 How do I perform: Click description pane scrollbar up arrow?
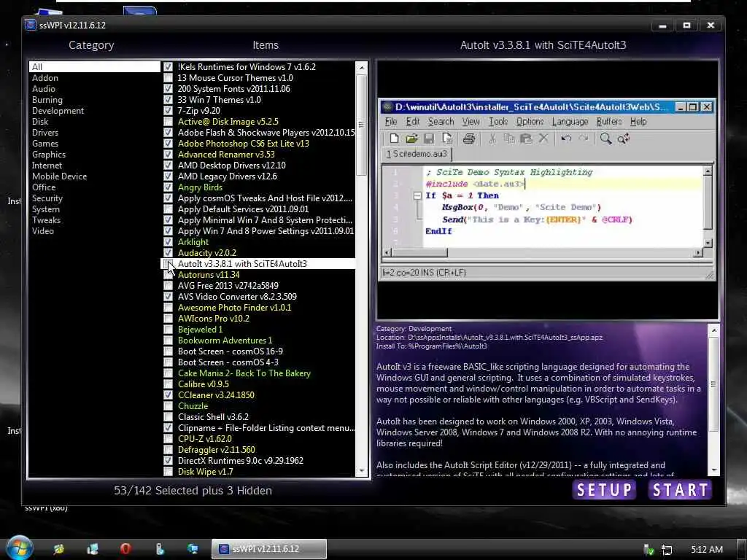pyautogui.click(x=713, y=330)
